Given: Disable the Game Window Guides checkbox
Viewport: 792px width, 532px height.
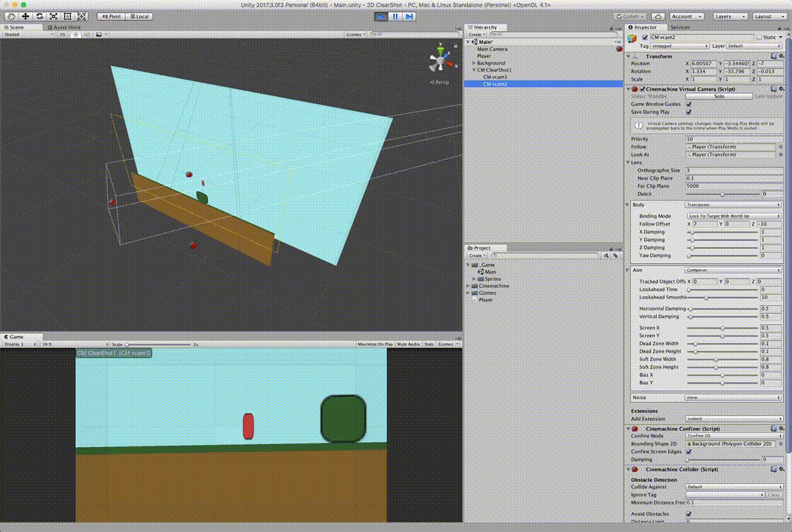Looking at the screenshot, I should pyautogui.click(x=689, y=104).
